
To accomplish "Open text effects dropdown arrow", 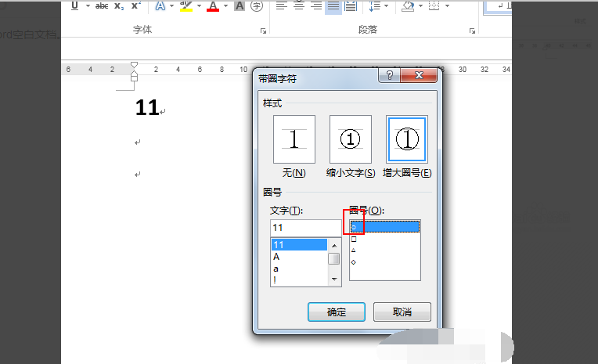I will coord(171,5).
